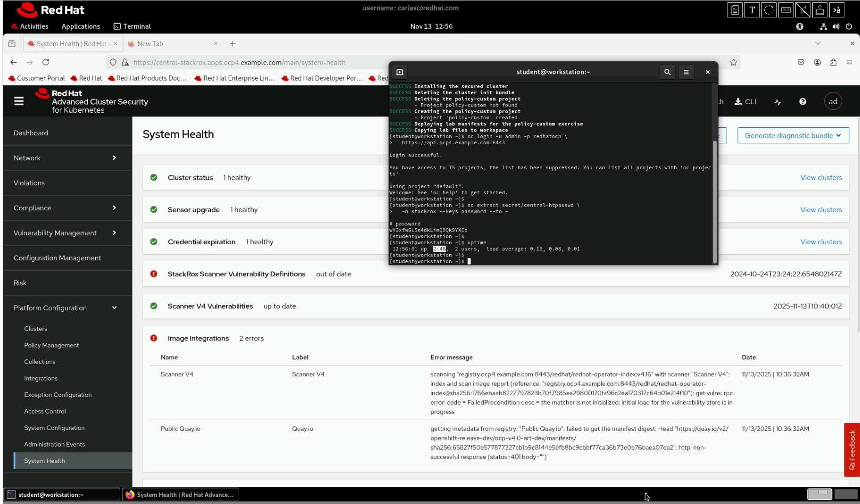Click the system health pulse icon in header

click(x=778, y=102)
